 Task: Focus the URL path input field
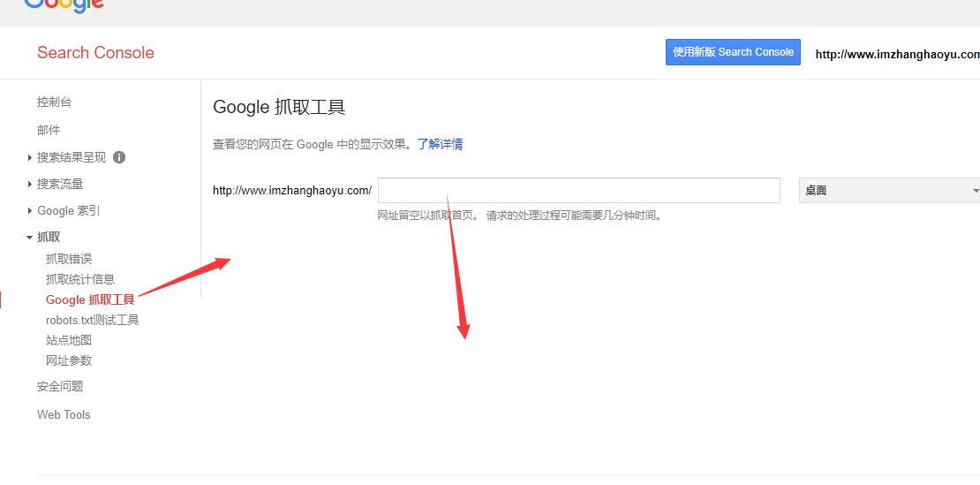point(579,191)
